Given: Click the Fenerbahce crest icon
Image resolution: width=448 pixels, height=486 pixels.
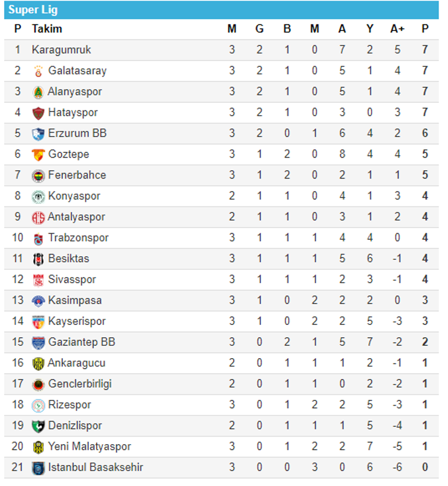Looking at the screenshot, I should pos(38,176).
